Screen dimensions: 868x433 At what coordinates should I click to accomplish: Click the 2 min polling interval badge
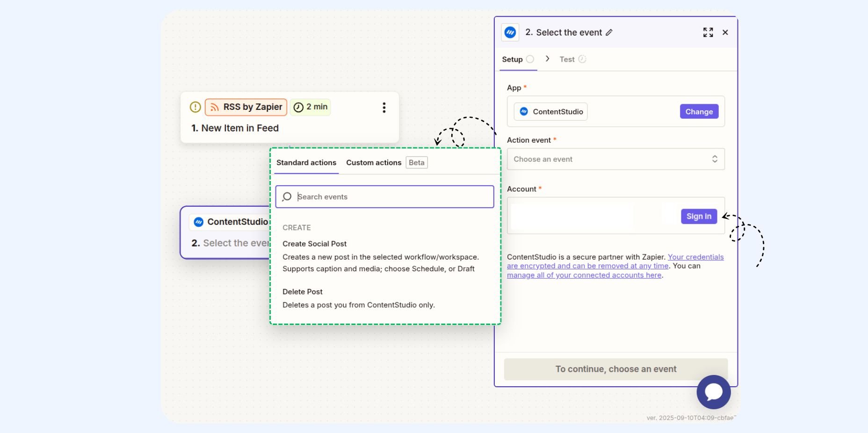coord(311,107)
